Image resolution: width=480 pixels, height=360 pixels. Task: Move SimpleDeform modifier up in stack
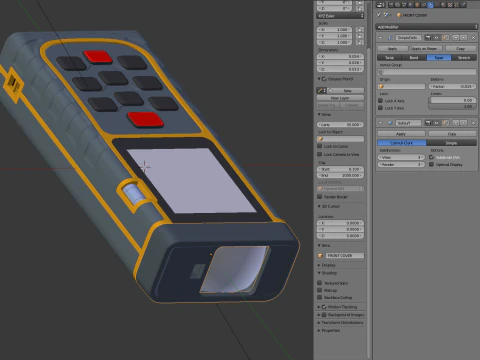pyautogui.click(x=456, y=37)
